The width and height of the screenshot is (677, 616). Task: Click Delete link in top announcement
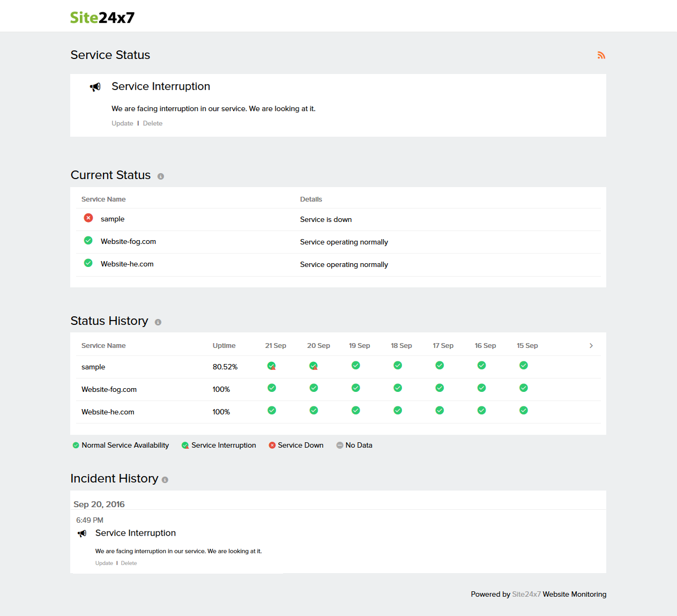153,123
